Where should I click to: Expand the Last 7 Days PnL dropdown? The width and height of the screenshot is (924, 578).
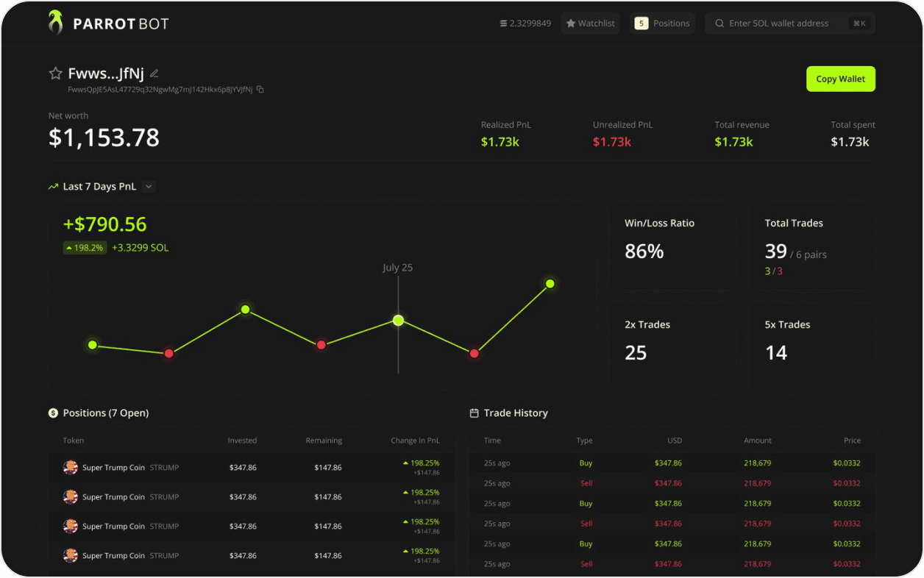click(x=149, y=187)
